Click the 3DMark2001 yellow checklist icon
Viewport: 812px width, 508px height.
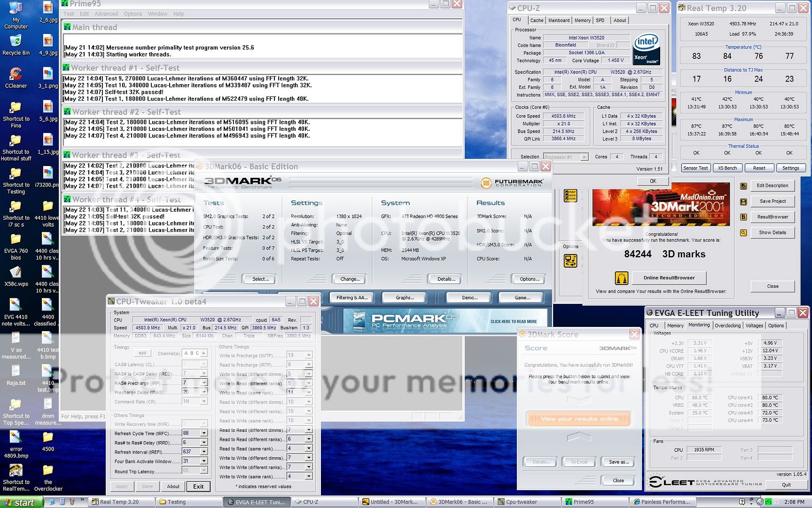click(x=570, y=195)
